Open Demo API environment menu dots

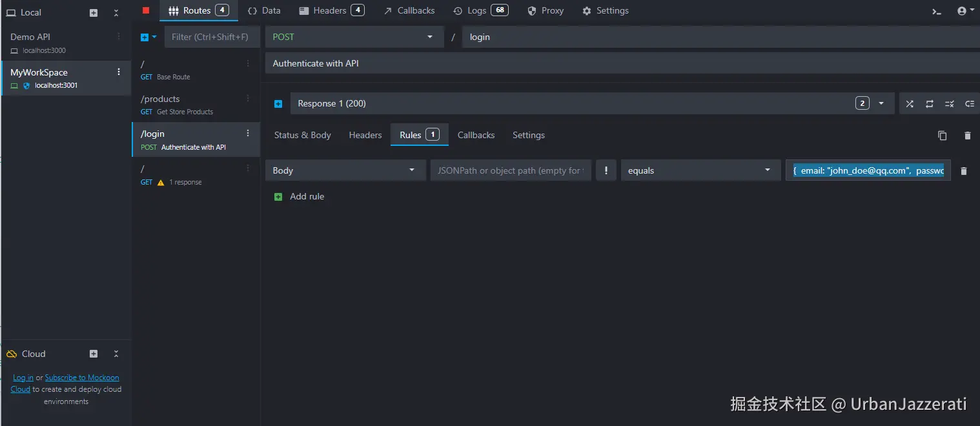tap(118, 37)
